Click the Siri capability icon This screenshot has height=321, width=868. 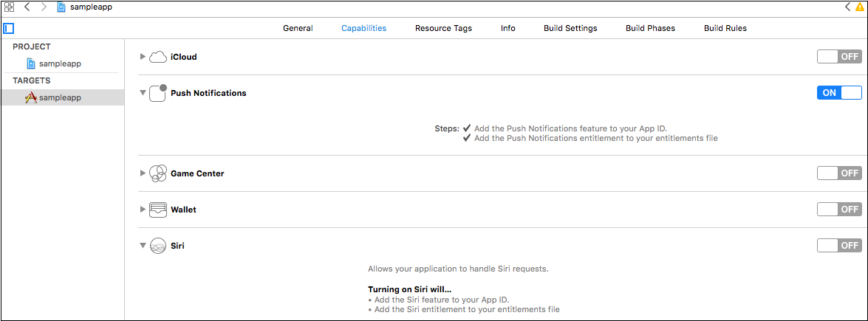click(158, 245)
